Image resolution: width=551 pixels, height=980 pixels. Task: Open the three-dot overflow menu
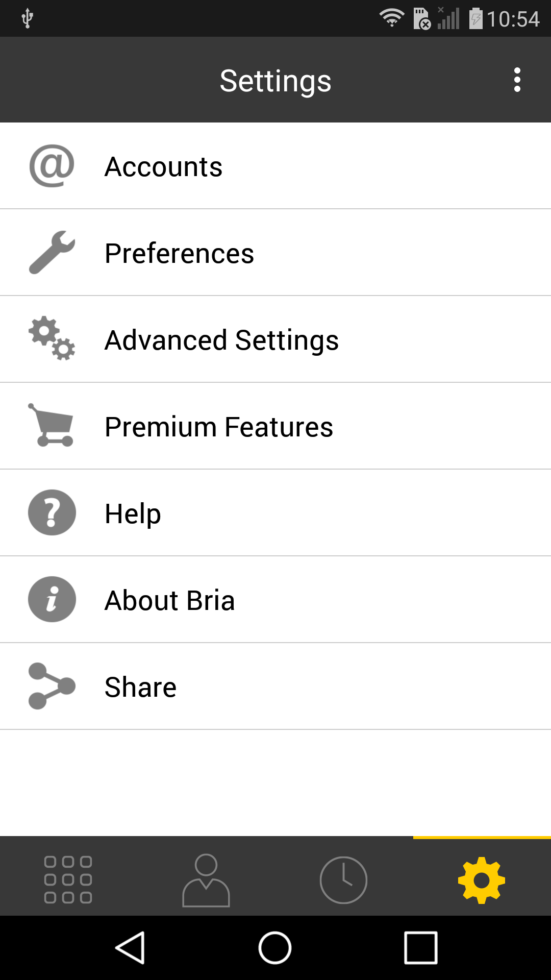point(517,80)
